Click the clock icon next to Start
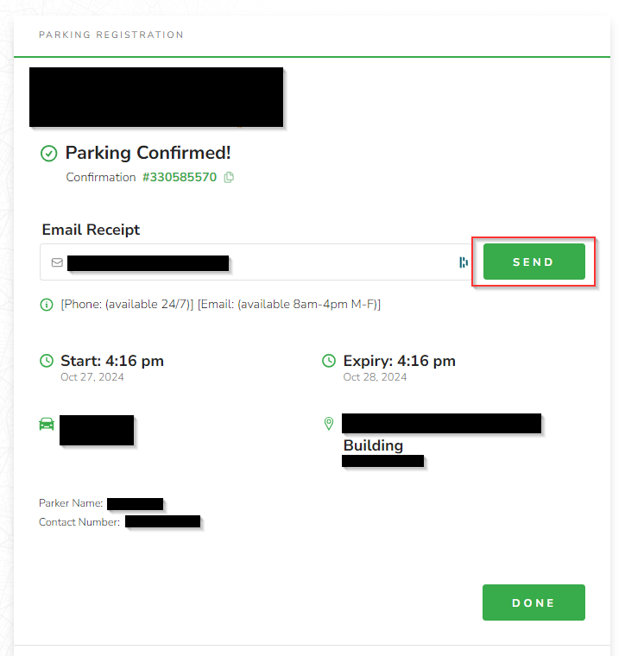The width and height of the screenshot is (644, 656). coord(47,361)
